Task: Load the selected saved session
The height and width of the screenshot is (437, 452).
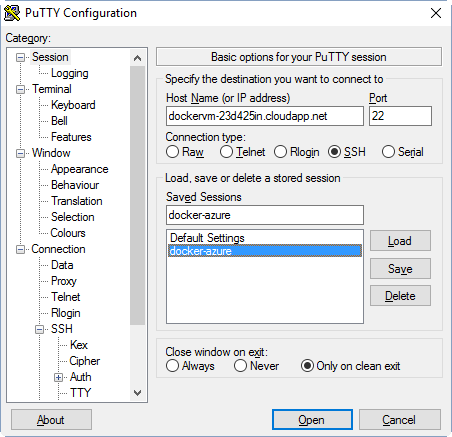Action: [x=400, y=241]
